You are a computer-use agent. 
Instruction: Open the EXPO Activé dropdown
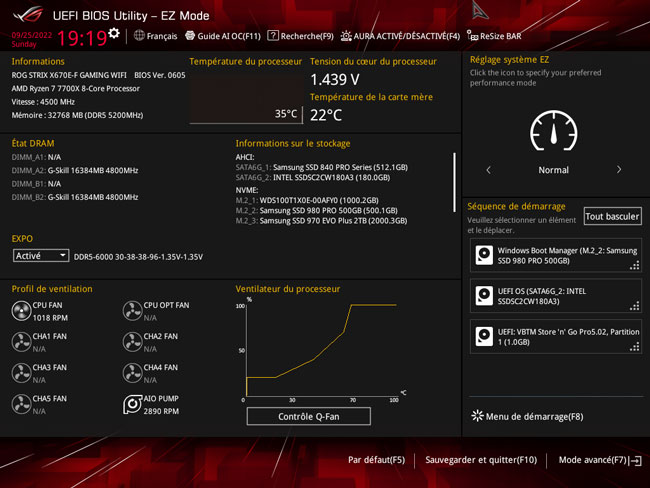[x=41, y=256]
